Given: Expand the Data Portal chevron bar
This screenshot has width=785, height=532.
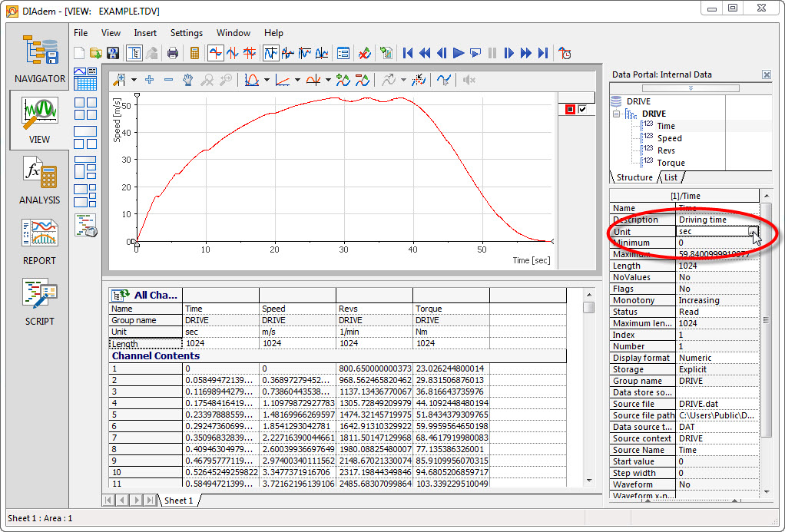Looking at the screenshot, I should coord(691,88).
